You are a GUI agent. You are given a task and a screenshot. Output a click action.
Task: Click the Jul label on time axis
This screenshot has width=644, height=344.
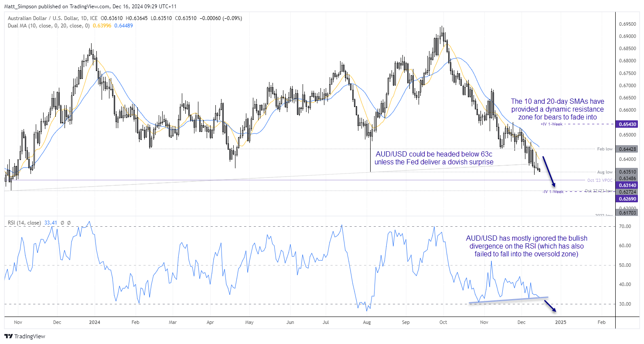326,322
